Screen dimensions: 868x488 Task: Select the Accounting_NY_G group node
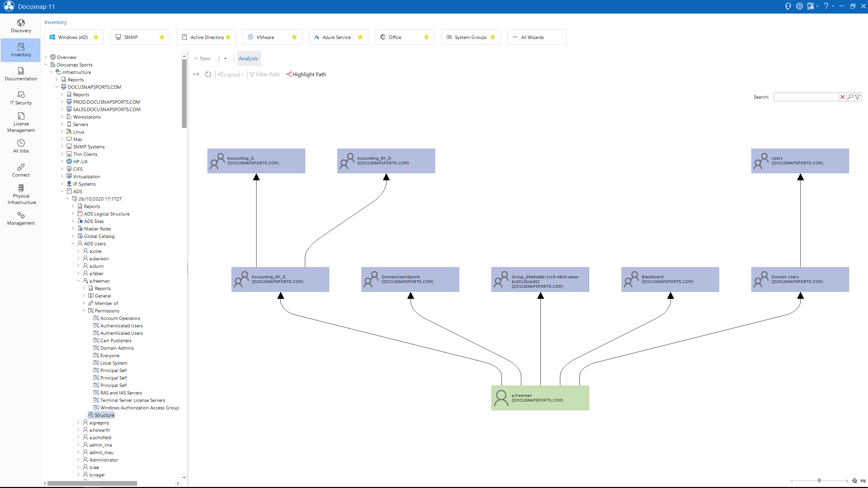coord(280,279)
